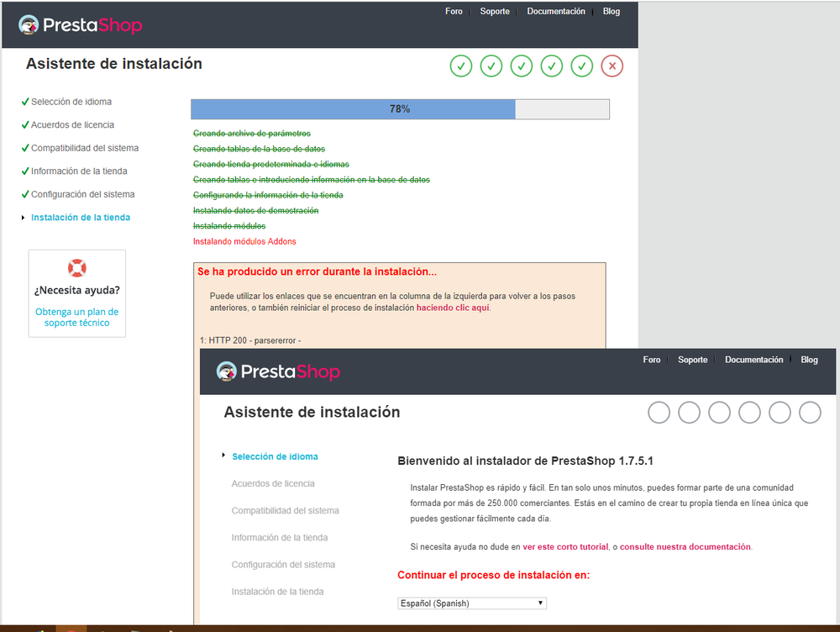The image size is (840, 632).
Task: Click greyed 'Configuración del sistema' in welcome window
Action: tap(283, 565)
